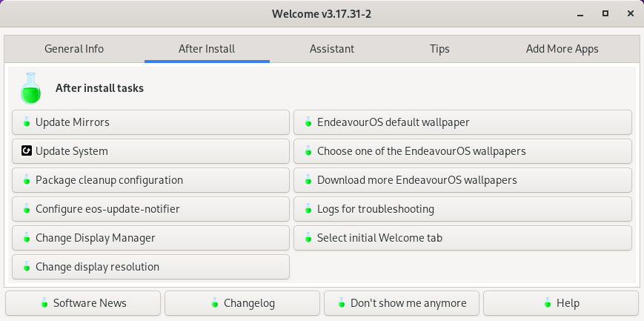Maximize the Welcome window
Viewport: 644px width, 321px height.
(x=605, y=13)
